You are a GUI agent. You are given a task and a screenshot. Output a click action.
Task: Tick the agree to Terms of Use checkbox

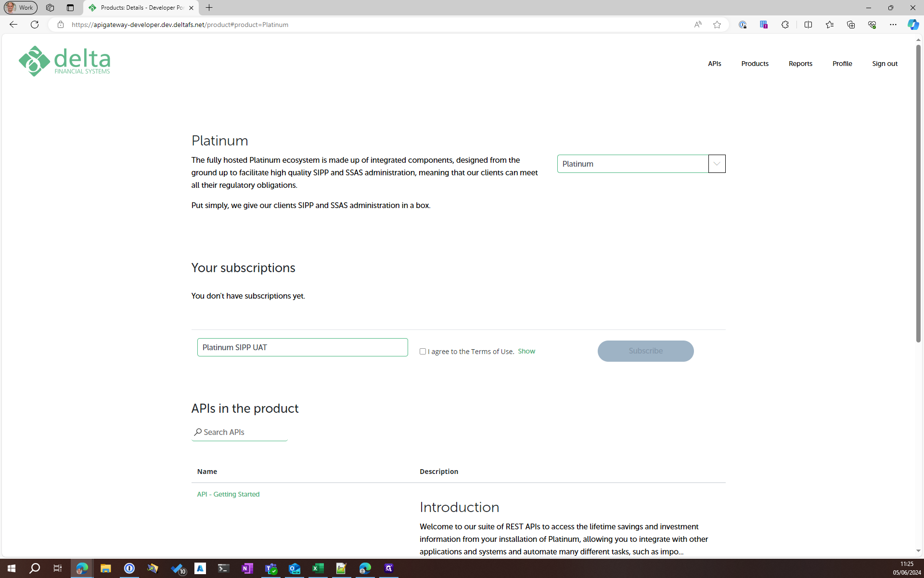click(x=423, y=352)
